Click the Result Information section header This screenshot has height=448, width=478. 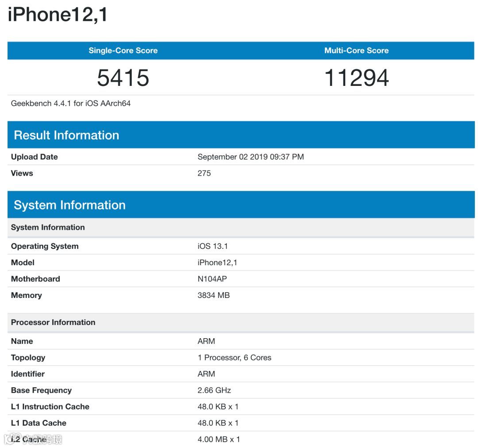[241, 135]
